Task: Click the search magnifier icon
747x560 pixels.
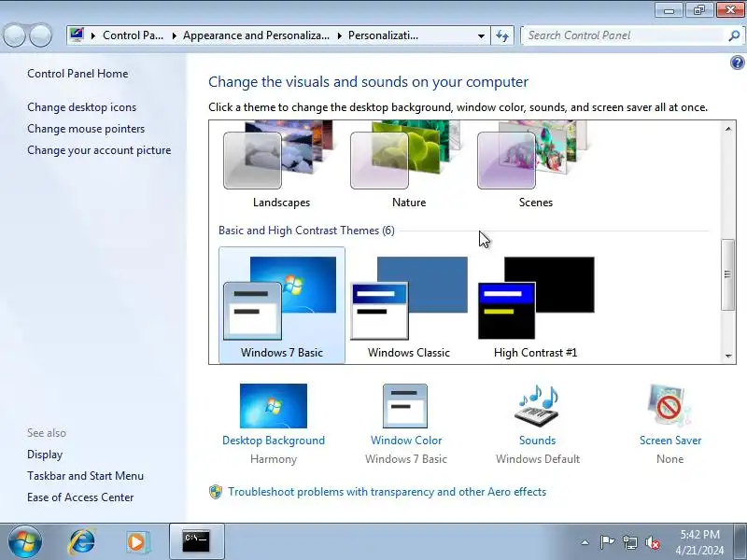Action: [734, 35]
